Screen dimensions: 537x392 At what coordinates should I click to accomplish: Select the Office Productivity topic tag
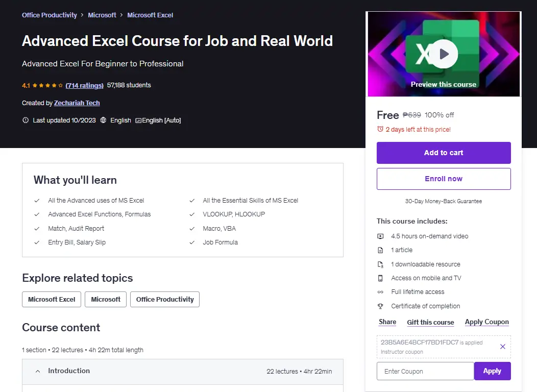point(165,299)
